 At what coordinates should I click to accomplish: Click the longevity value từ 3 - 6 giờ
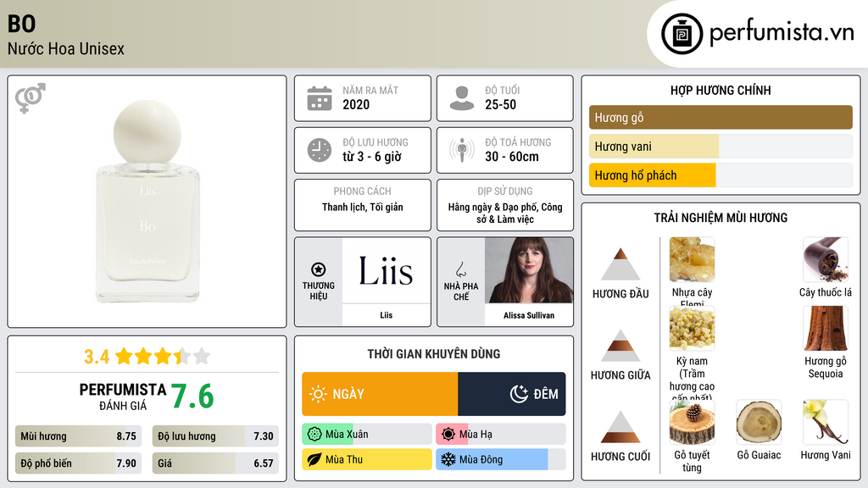point(372,157)
